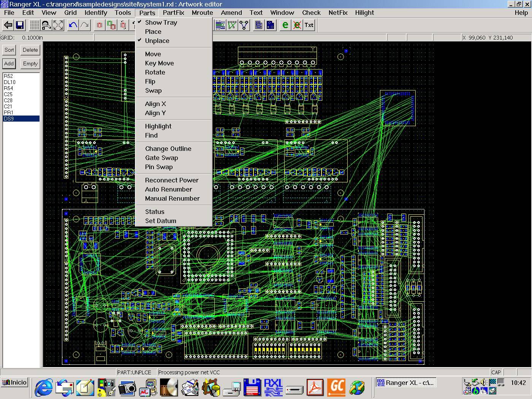Click the Ranger XL taskbar button
This screenshot has width=532, height=399.
pyautogui.click(x=406, y=383)
